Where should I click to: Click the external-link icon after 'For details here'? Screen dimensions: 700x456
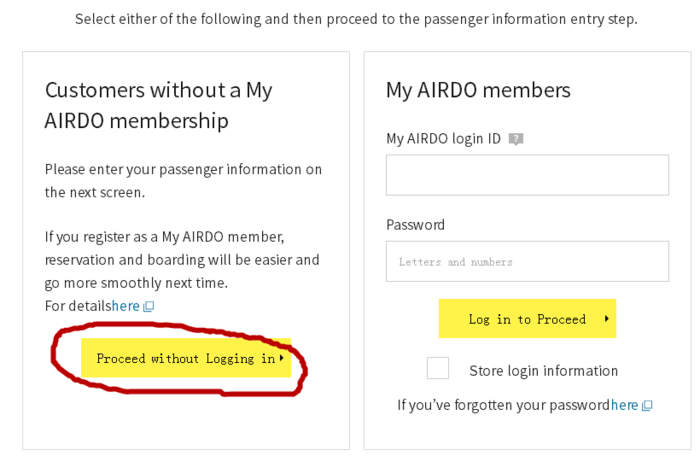149,307
